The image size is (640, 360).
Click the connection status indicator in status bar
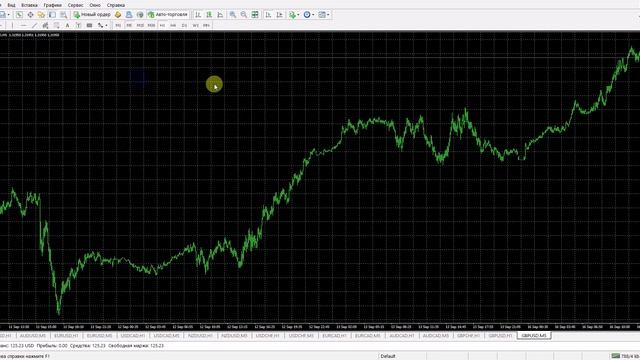[x=625, y=356]
